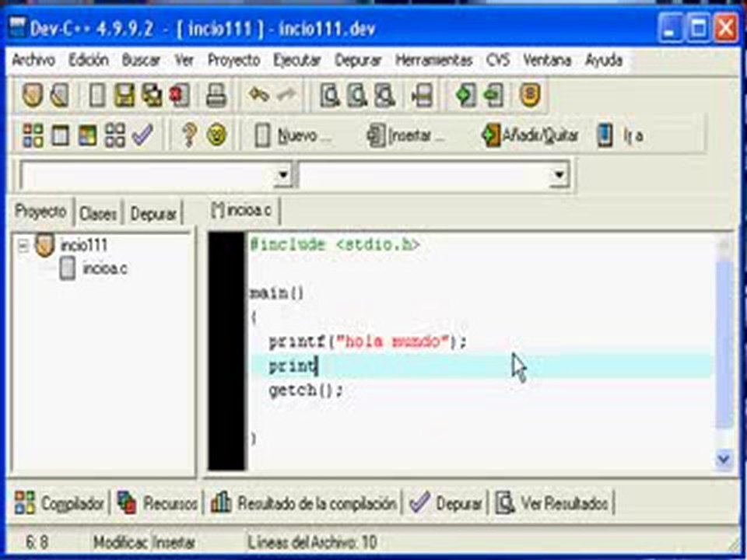Viewport: 747px width, 560px height.
Task: Select incioa.c file in project tree
Action: 105,268
